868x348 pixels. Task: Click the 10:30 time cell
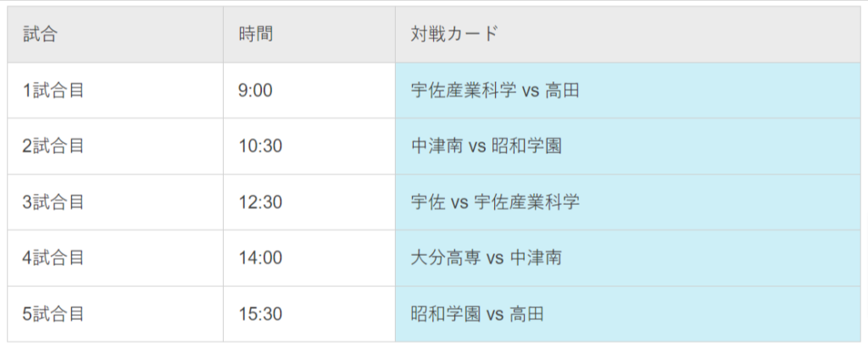pyautogui.click(x=309, y=146)
